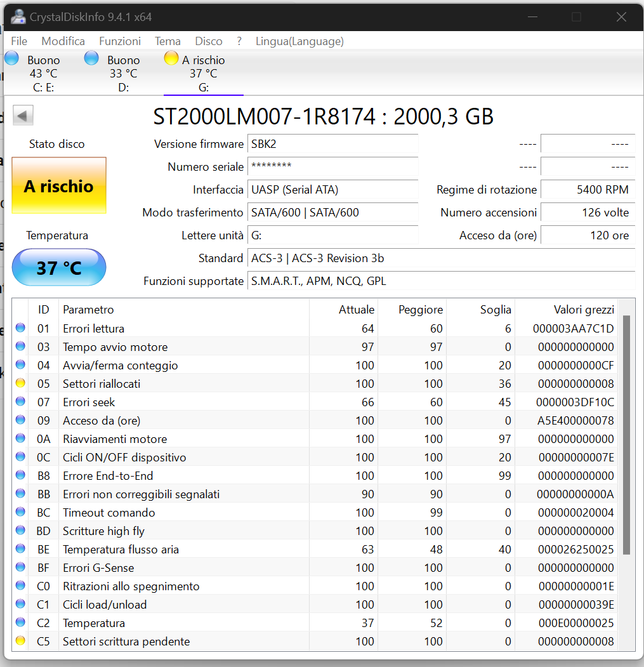This screenshot has width=644, height=667.
Task: Click status dot of Tempo avvio motore row
Action: point(20,346)
